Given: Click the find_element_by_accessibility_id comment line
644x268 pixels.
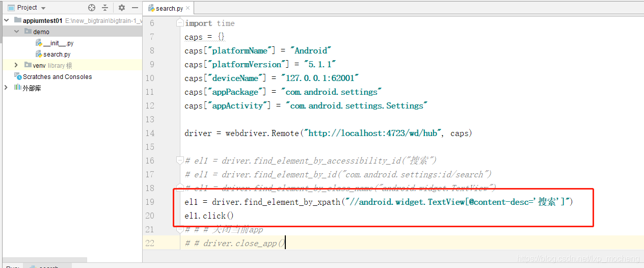Looking at the screenshot, I should click(311, 161).
